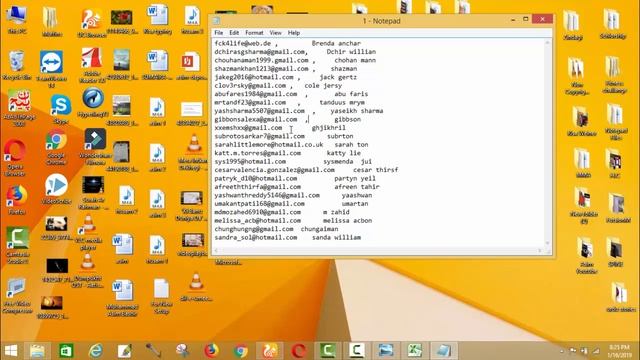640x360 pixels.
Task: Open the Help menu in Notepad
Action: (x=294, y=33)
